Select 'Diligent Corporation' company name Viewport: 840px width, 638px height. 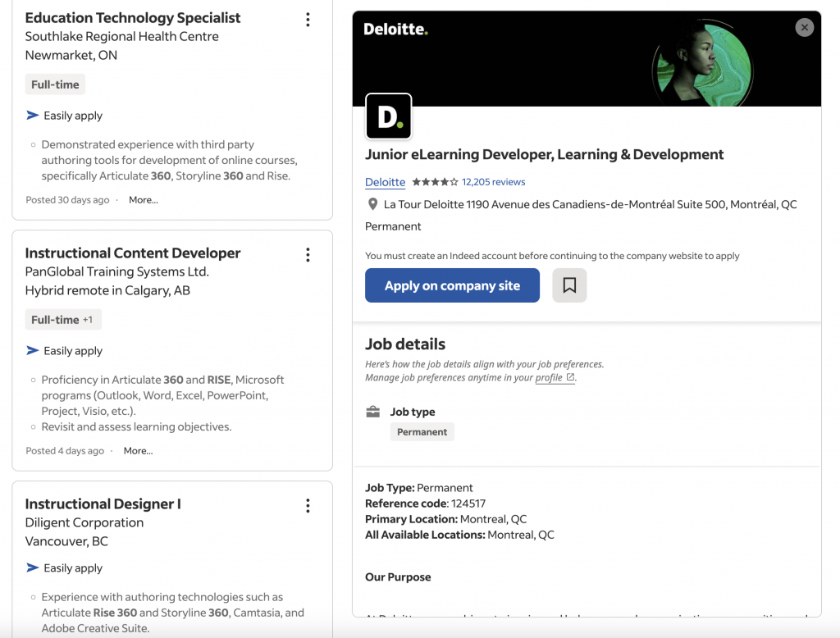(84, 522)
